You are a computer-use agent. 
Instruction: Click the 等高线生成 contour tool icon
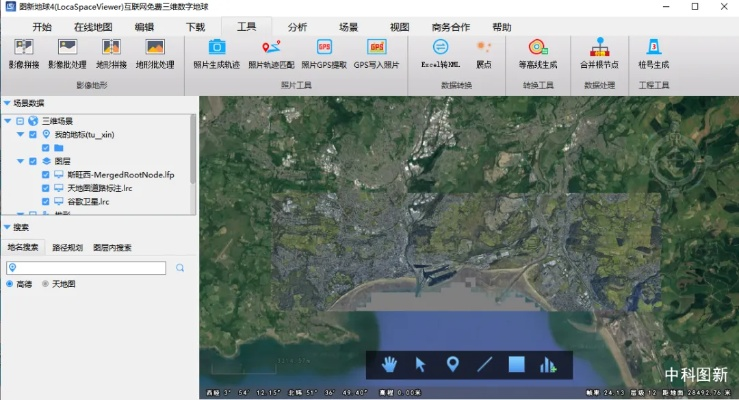pyautogui.click(x=537, y=47)
